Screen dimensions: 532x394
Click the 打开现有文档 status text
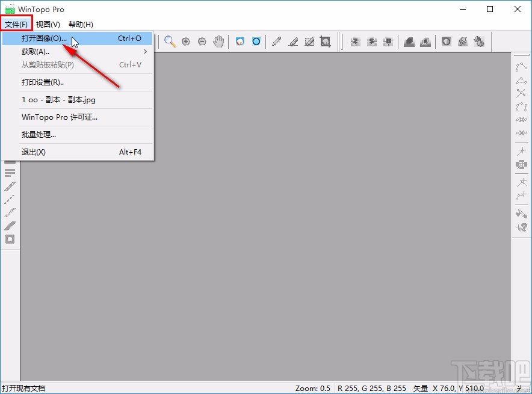(23, 388)
